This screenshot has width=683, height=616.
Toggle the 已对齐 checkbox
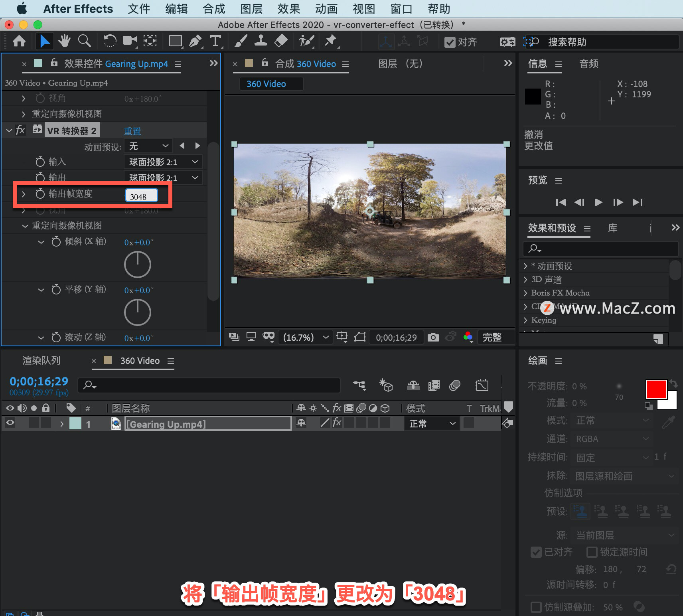(x=536, y=552)
